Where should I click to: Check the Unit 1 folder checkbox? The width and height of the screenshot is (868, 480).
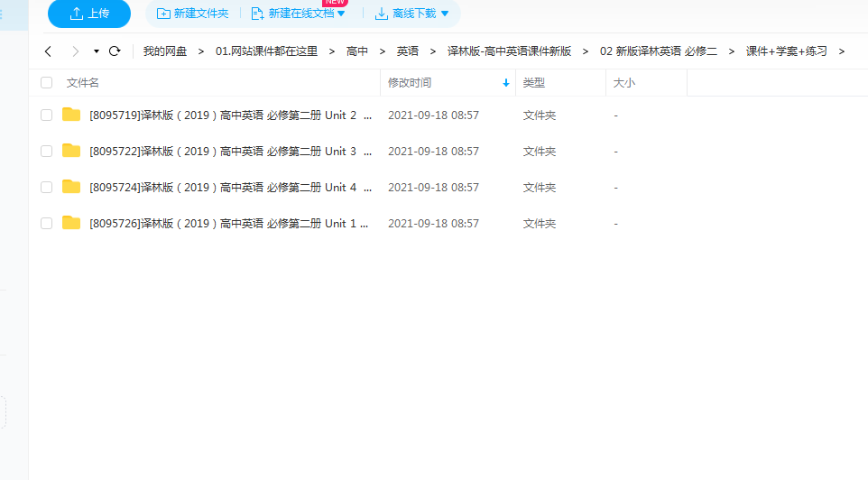[x=47, y=223]
